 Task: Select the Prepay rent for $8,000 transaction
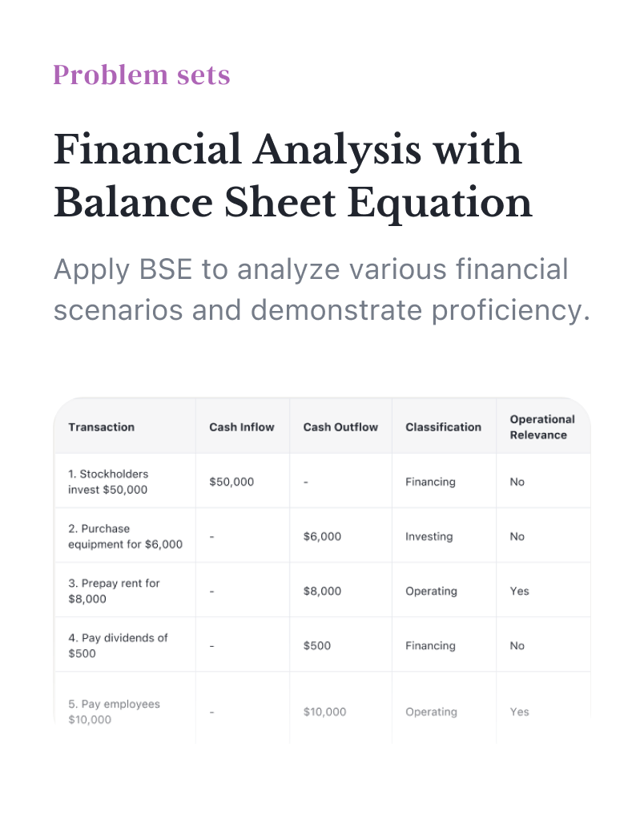[114, 591]
